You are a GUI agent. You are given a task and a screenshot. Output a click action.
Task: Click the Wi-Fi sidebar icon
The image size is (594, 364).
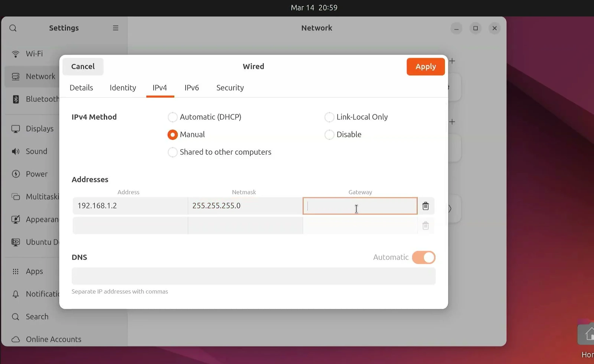16,54
